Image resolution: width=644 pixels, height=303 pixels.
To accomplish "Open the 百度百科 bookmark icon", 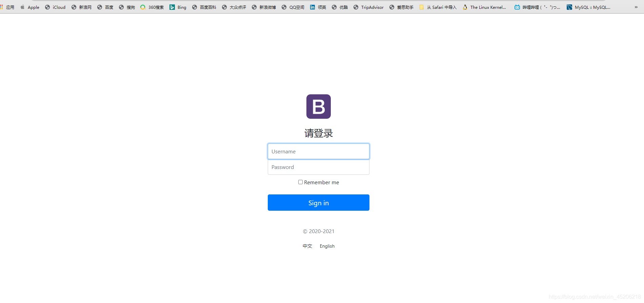I will click(195, 7).
